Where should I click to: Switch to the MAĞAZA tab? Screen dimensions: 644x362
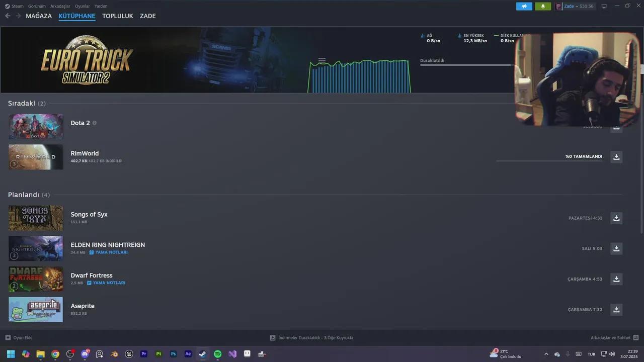pos(39,16)
